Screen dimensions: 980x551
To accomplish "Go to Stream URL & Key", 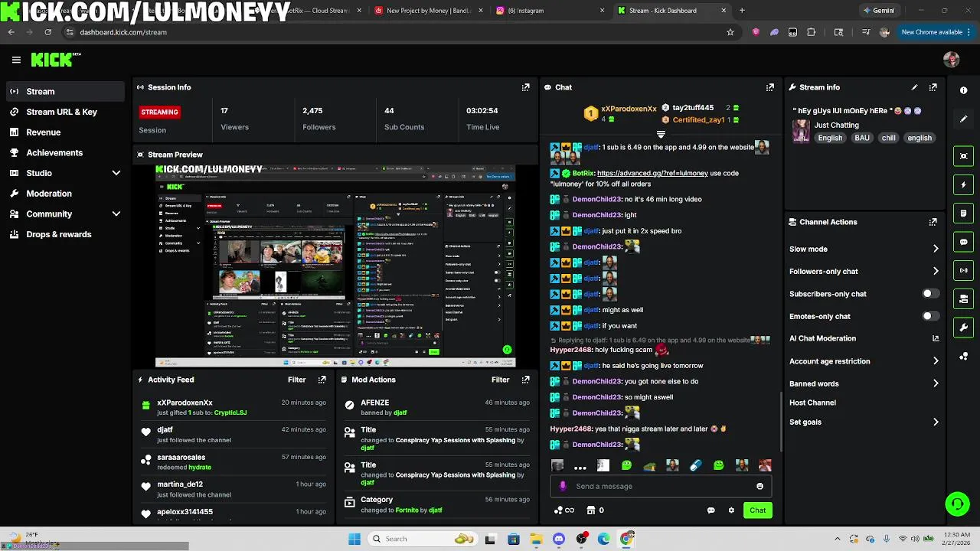I will click(65, 112).
